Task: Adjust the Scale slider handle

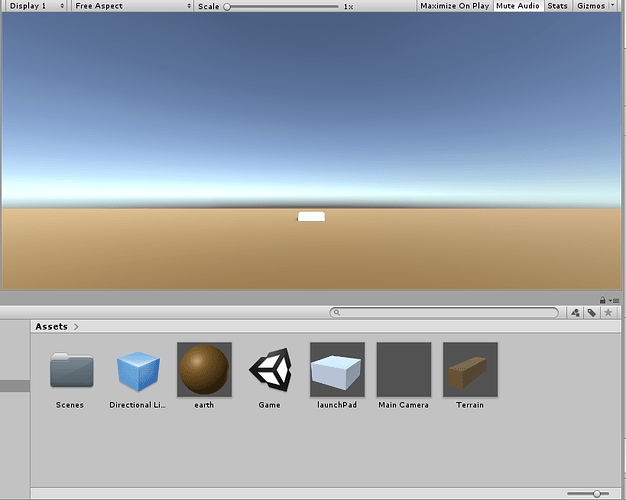Action: click(227, 7)
